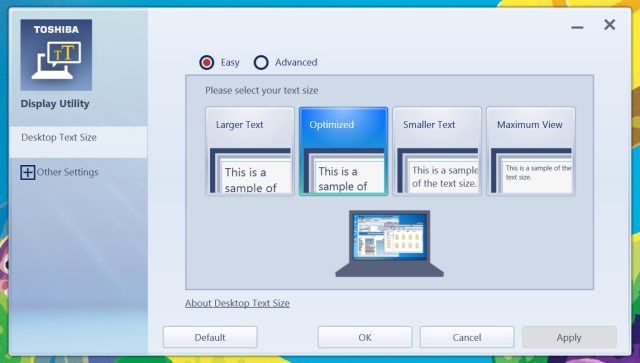The image size is (640, 363).
Task: Expand Other Settings with the plus icon
Action: point(27,172)
